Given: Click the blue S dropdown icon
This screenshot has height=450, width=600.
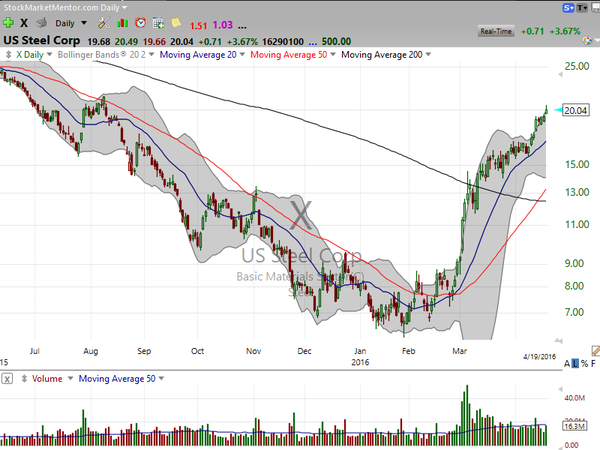Looking at the screenshot, I should click(x=569, y=8).
